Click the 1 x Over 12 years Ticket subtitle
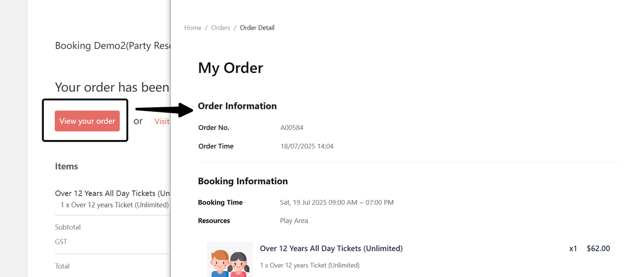Screen dimensions: 644x277 pyautogui.click(x=309, y=265)
